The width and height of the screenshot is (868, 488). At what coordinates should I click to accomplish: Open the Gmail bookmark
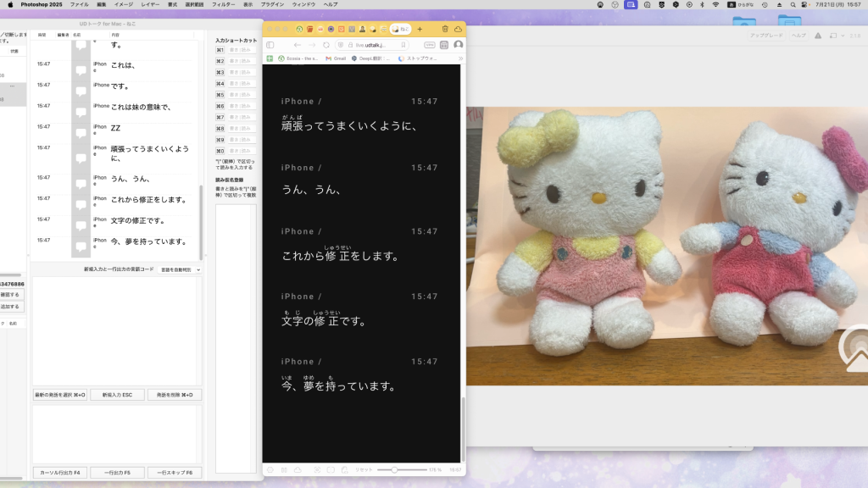coord(336,58)
